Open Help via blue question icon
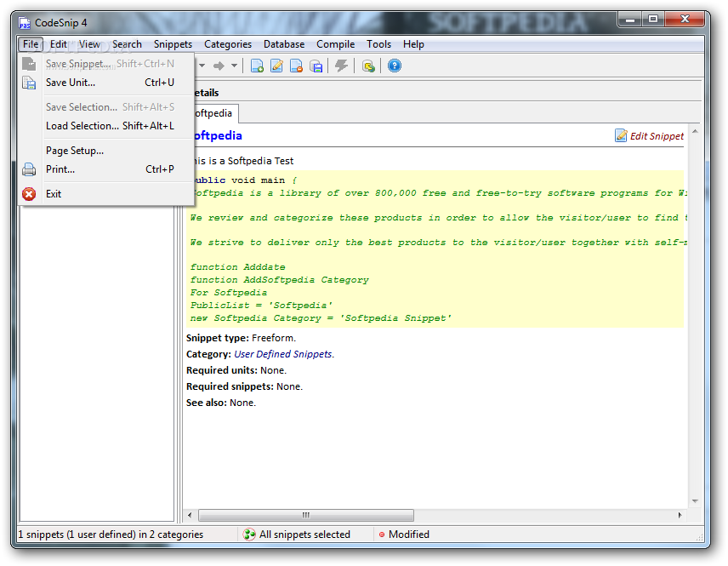Image resolution: width=728 pixels, height=566 pixels. tap(394, 66)
